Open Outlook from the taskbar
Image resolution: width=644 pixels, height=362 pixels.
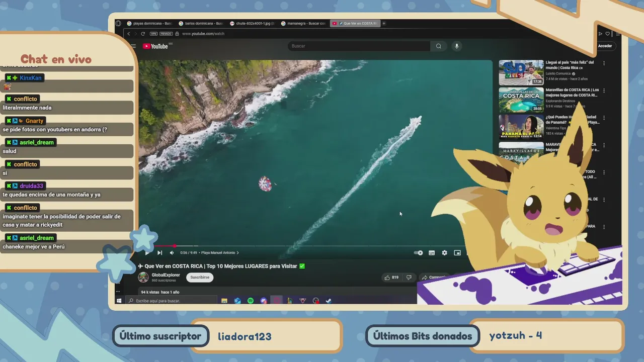point(237,301)
